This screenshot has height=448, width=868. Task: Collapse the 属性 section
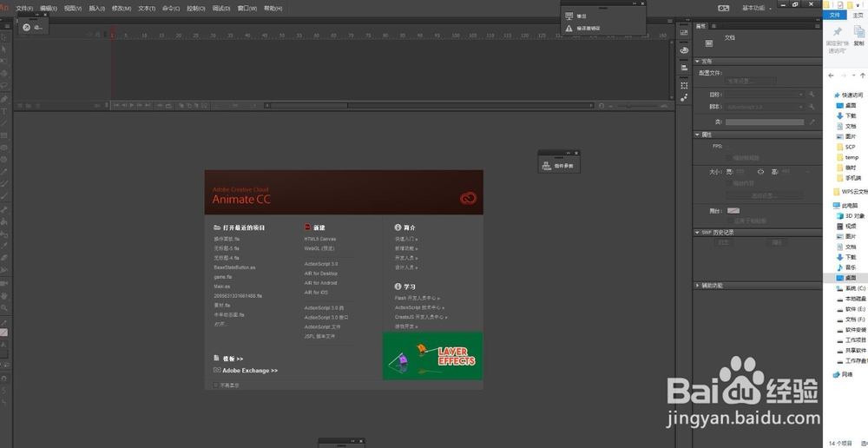click(x=698, y=135)
